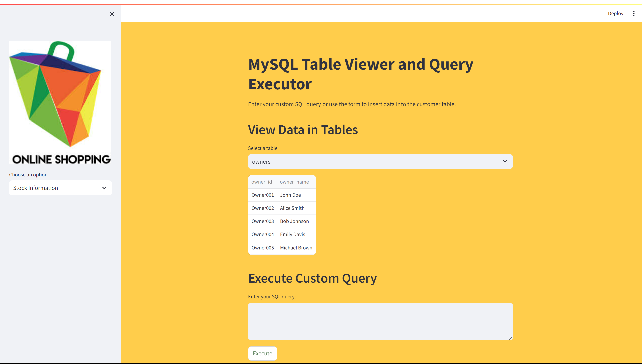Click the Deploy button
This screenshot has width=642, height=364.
[x=615, y=13]
